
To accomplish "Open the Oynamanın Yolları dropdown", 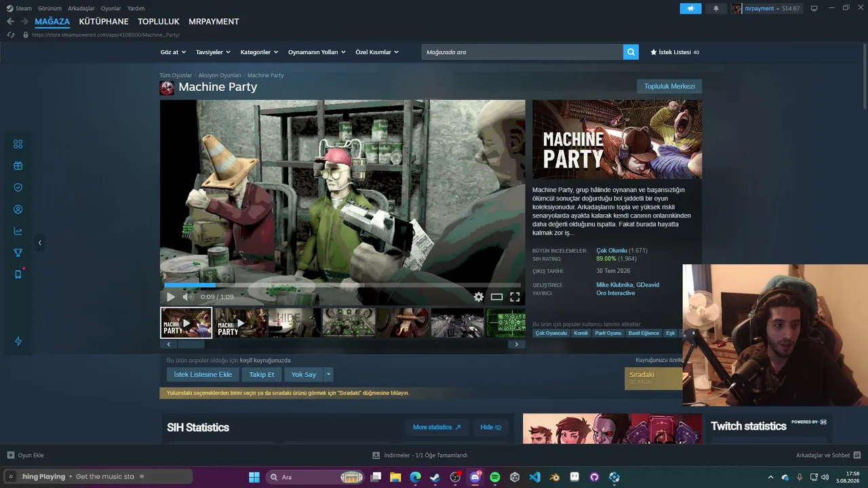I will pos(317,52).
